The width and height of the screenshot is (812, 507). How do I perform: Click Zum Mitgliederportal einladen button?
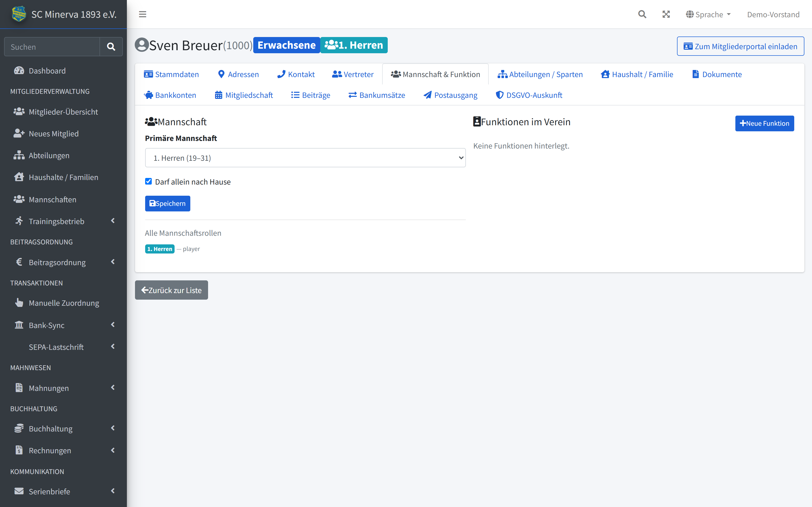740,46
